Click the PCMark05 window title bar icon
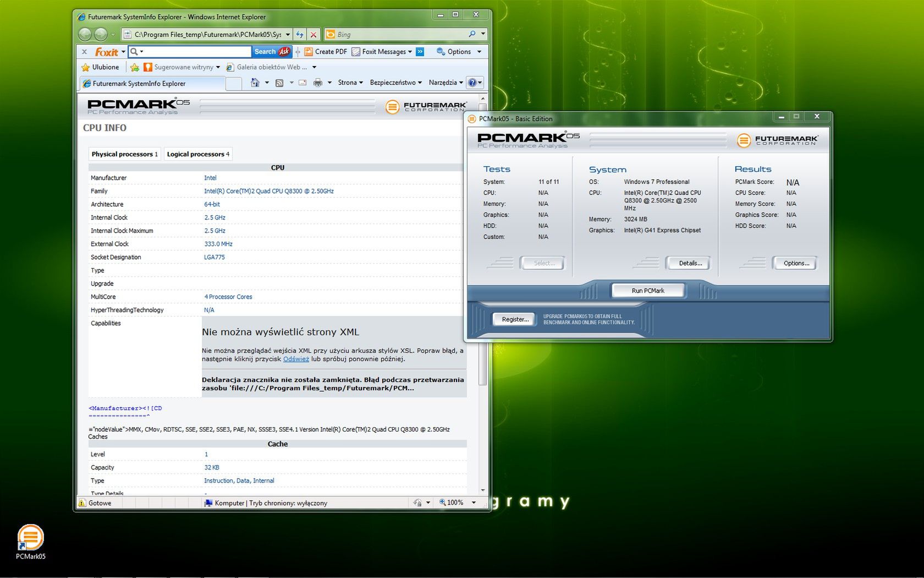 click(x=472, y=118)
